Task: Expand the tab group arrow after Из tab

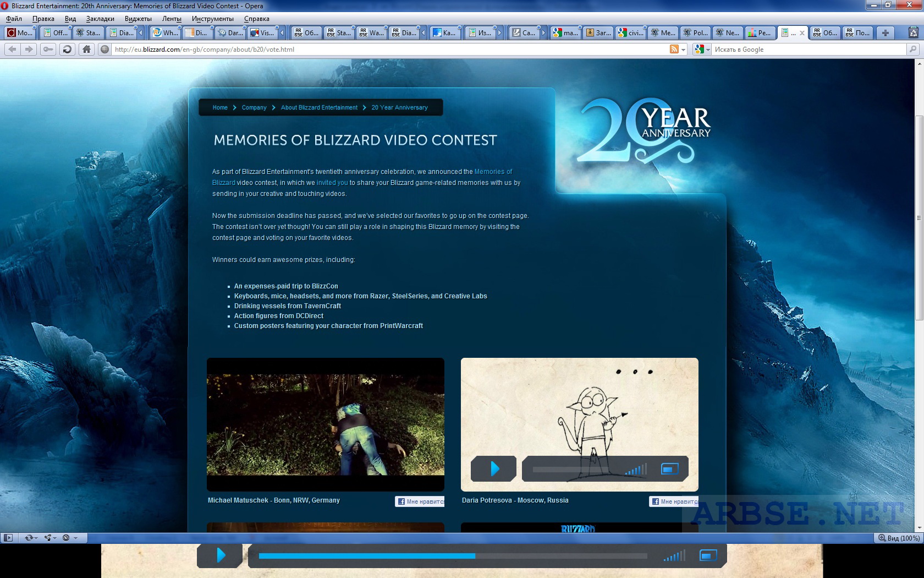Action: tap(499, 33)
